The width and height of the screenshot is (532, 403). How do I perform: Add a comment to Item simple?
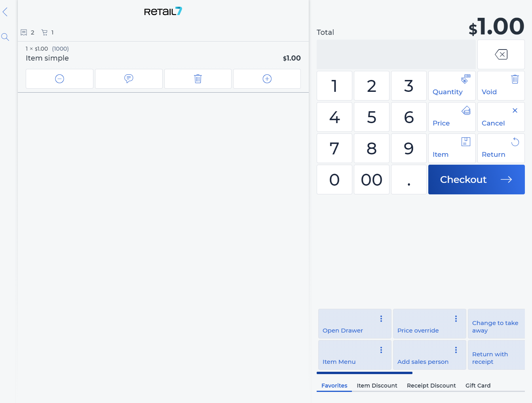(129, 79)
